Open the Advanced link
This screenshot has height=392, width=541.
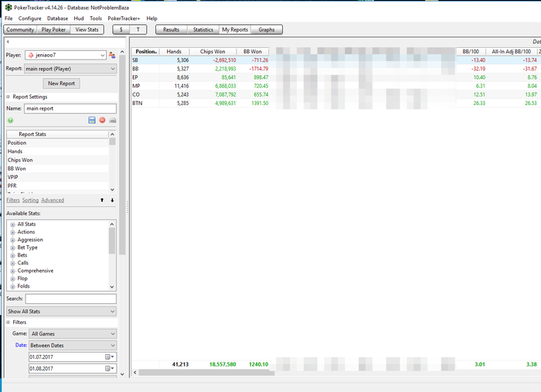point(53,200)
